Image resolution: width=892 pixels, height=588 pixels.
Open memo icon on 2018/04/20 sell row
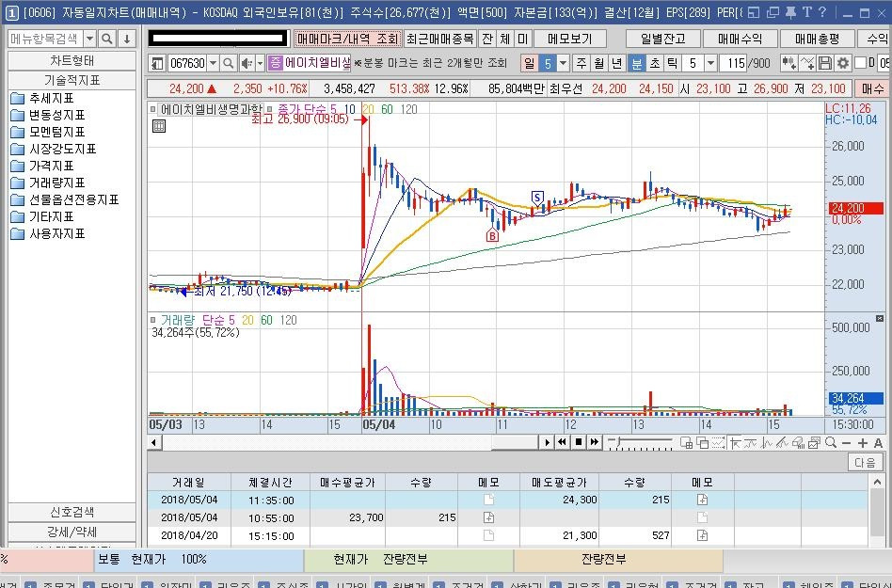(x=702, y=535)
